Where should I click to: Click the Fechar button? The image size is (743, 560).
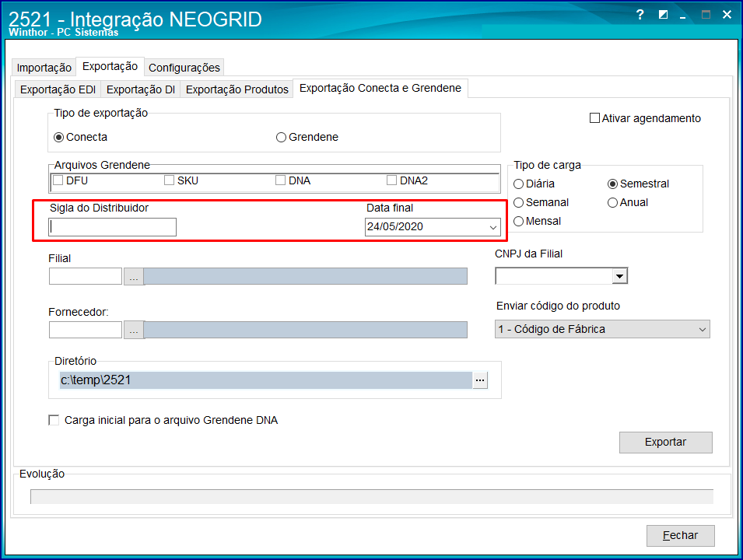681,535
